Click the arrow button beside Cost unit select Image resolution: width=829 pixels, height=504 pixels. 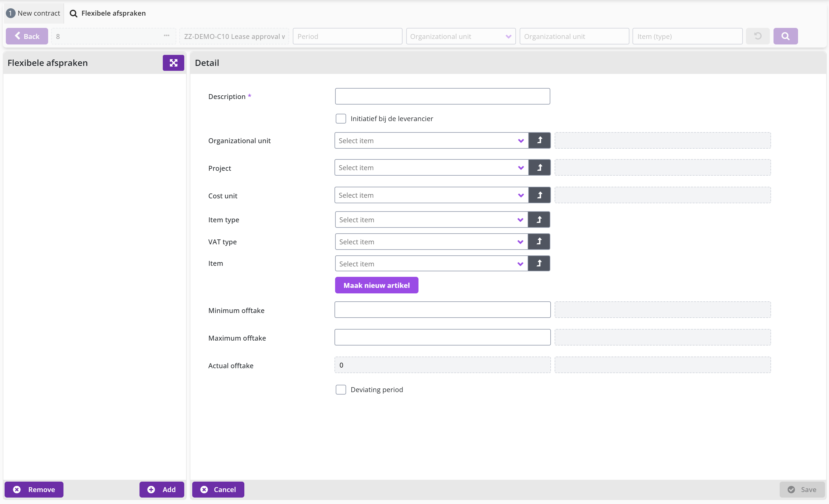coord(539,195)
